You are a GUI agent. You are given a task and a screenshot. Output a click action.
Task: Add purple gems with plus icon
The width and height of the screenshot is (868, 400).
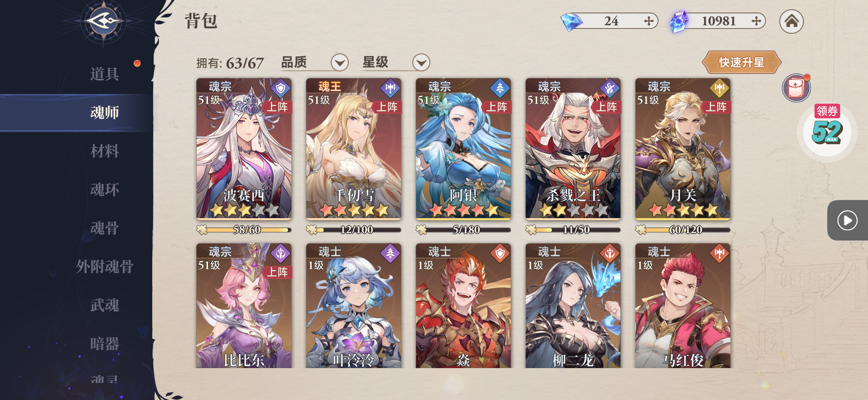(756, 21)
